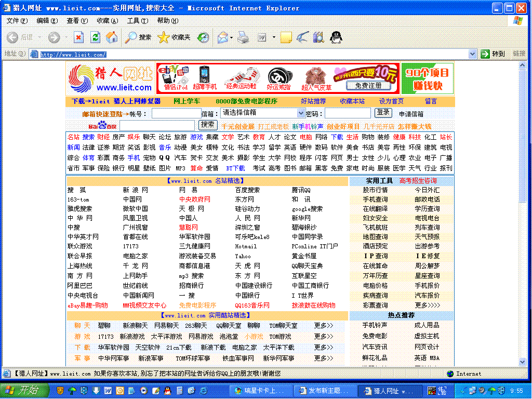Go to the Home page icon
This screenshot has width=532, height=399.
111,37
